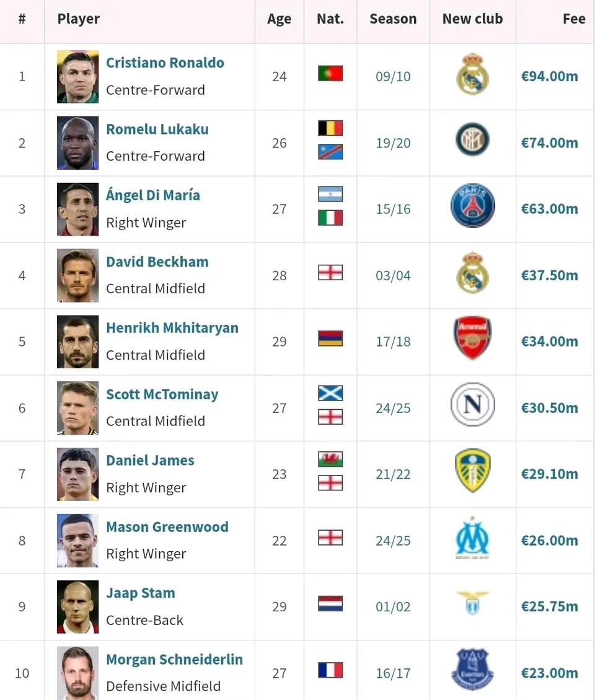Open the Everton club badge
Screen dimensions: 595x700
(472, 669)
